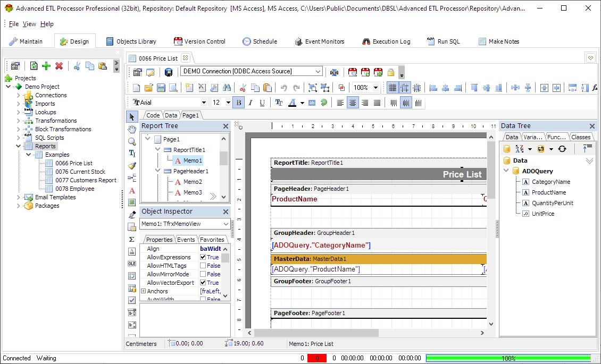This screenshot has width=601, height=364.
Task: Insert a Picture object from the palette
Action: click(x=132, y=202)
